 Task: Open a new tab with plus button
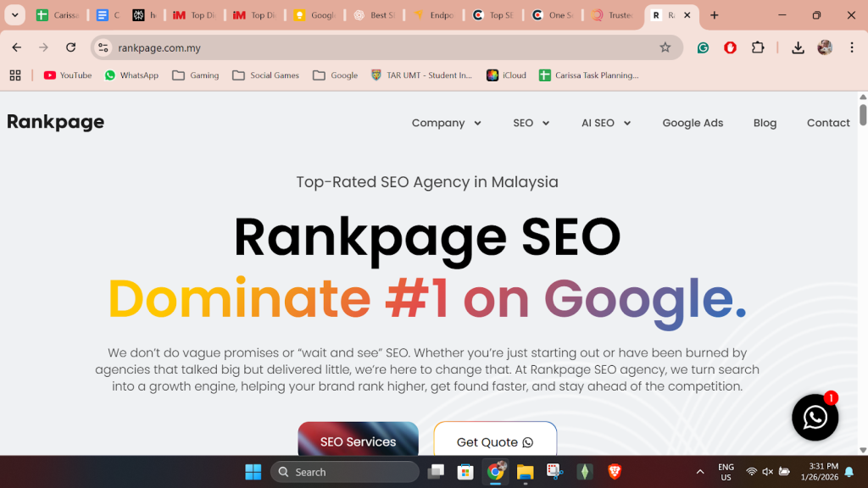(714, 15)
